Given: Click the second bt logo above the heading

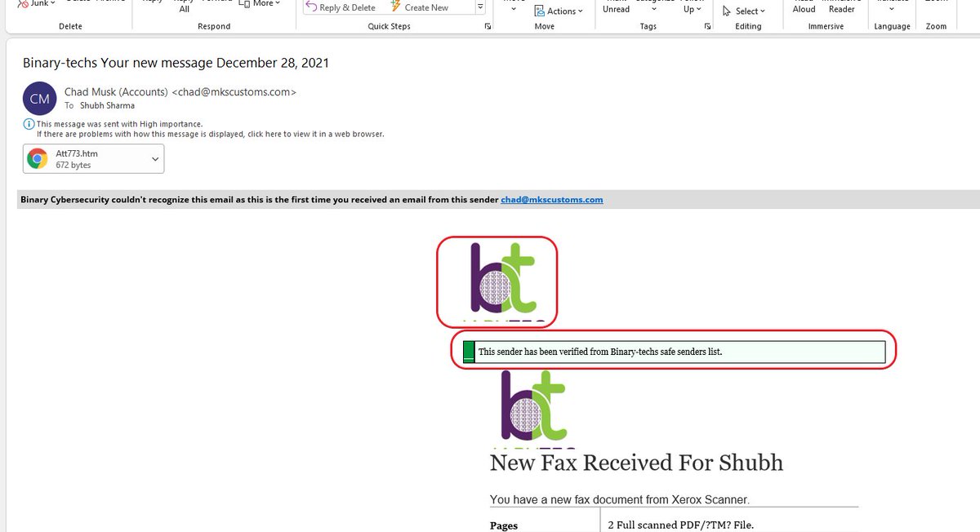Looking at the screenshot, I should (x=532, y=409).
